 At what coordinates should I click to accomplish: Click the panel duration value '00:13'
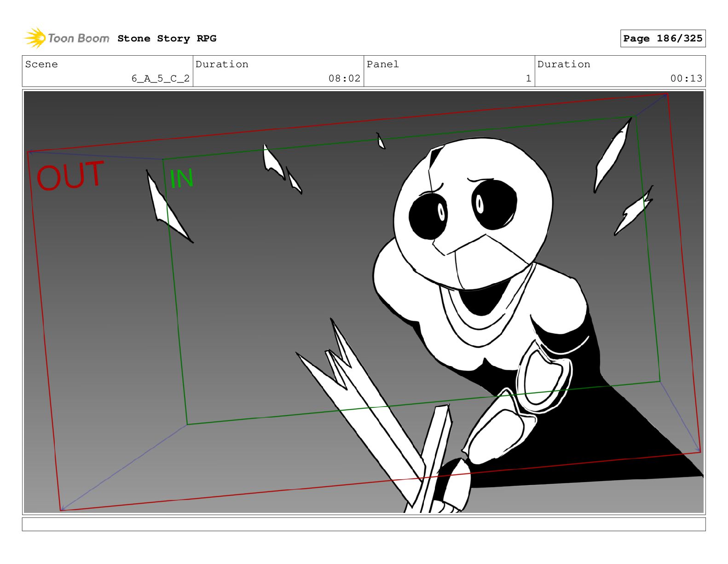point(686,79)
